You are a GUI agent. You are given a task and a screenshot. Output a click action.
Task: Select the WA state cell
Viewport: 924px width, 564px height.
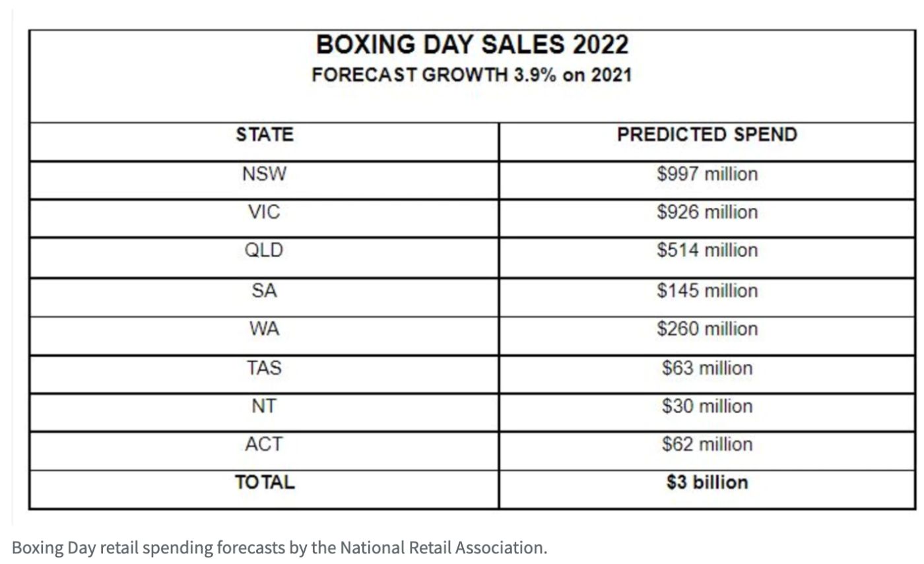pos(265,329)
